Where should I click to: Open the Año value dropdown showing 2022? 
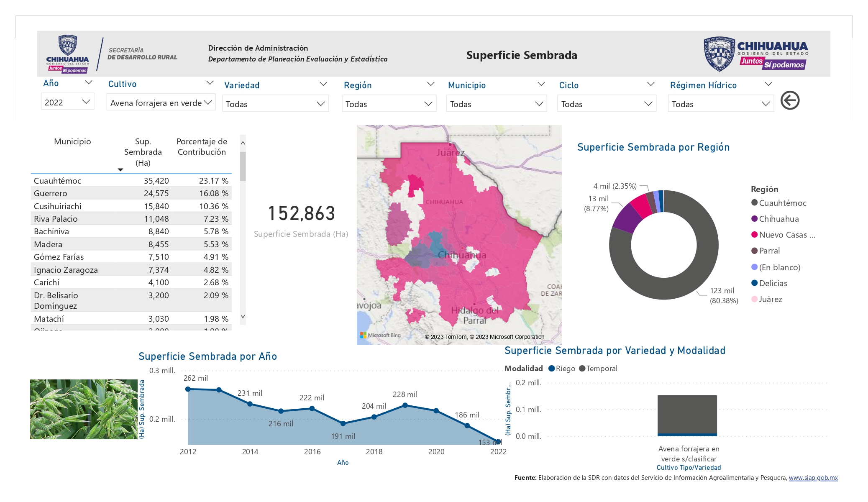67,102
